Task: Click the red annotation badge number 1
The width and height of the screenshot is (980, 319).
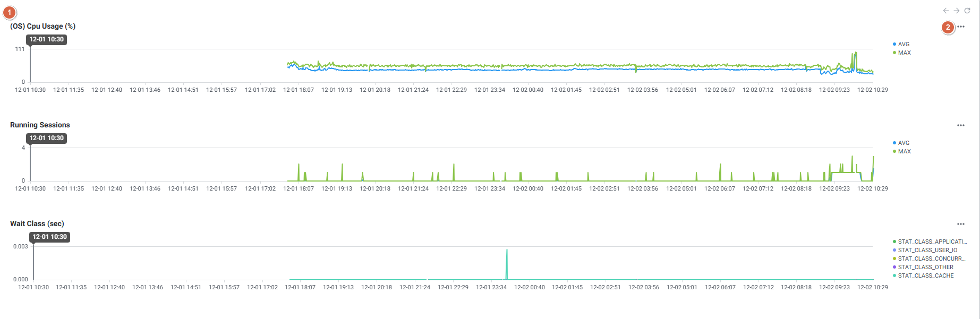Action: [x=10, y=12]
